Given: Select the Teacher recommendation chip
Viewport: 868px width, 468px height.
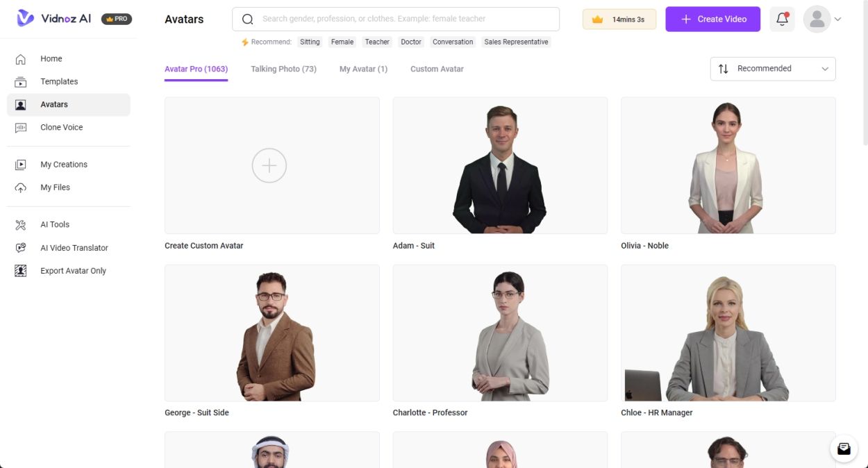Looking at the screenshot, I should click(377, 42).
